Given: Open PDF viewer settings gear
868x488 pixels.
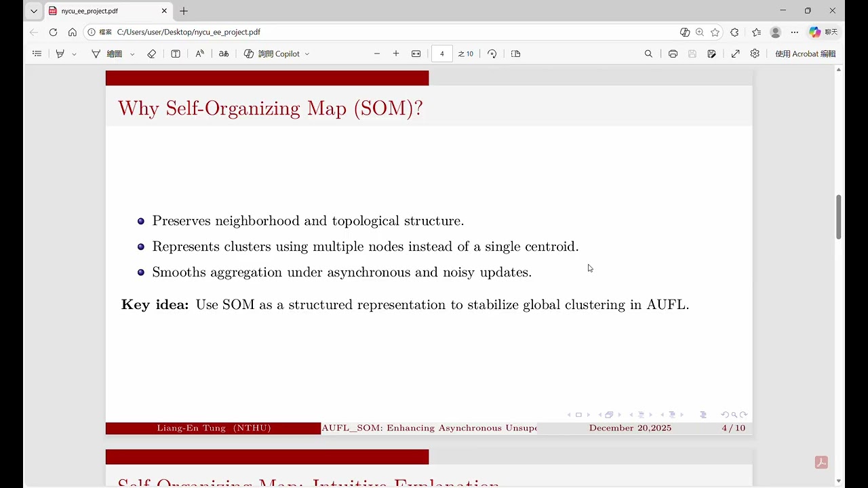Looking at the screenshot, I should tap(755, 54).
